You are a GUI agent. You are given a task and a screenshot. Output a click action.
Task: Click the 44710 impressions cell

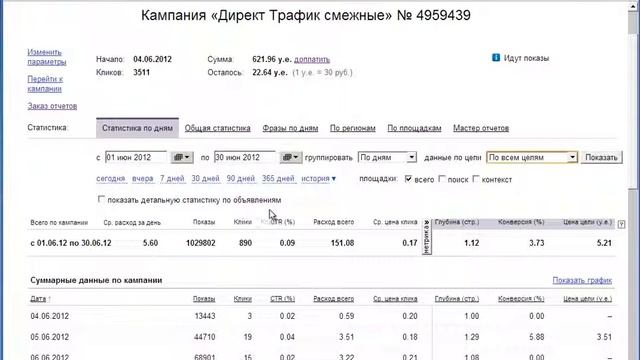coord(205,337)
